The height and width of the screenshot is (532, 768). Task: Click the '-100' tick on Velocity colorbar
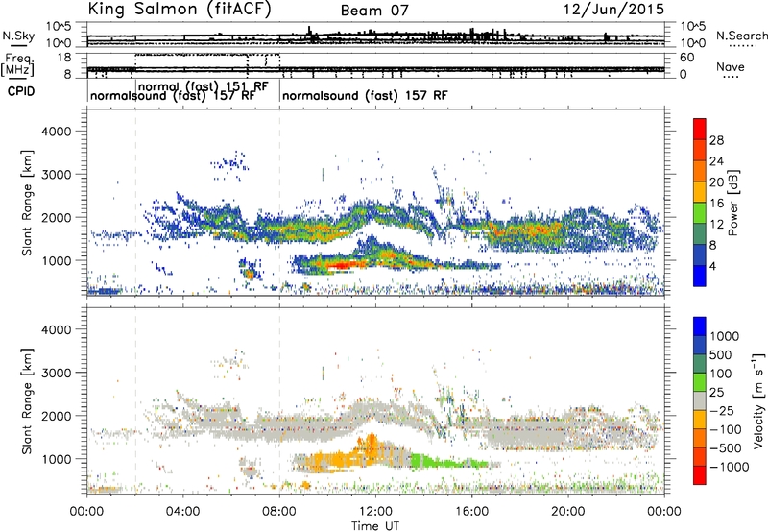(x=726, y=429)
